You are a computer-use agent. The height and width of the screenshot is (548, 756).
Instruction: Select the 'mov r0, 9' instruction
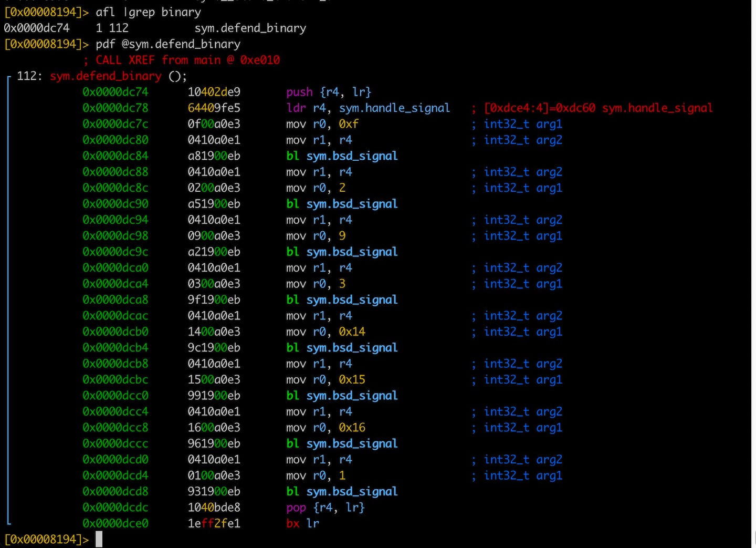316,236
